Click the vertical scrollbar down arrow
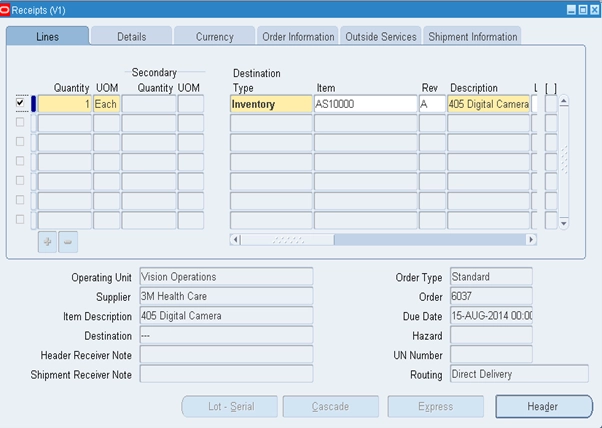This screenshot has width=602, height=428. (x=564, y=223)
